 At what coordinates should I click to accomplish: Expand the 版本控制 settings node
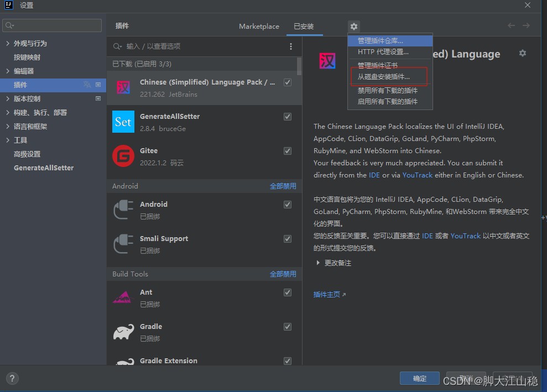point(8,99)
